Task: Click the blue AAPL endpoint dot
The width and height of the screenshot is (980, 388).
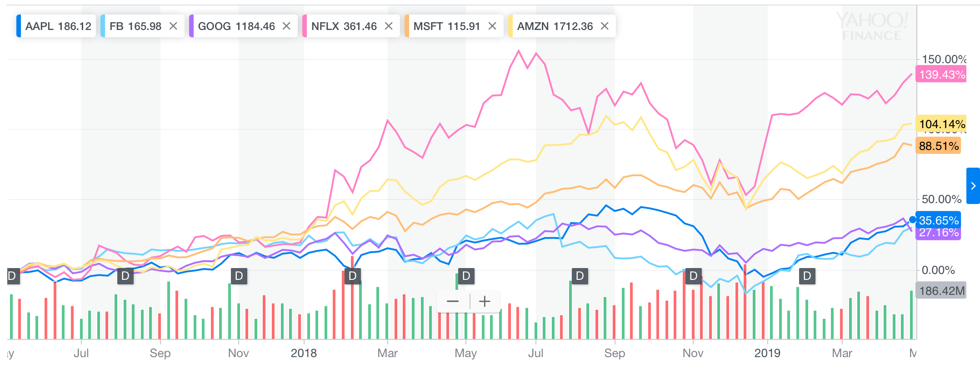Action: 912,220
